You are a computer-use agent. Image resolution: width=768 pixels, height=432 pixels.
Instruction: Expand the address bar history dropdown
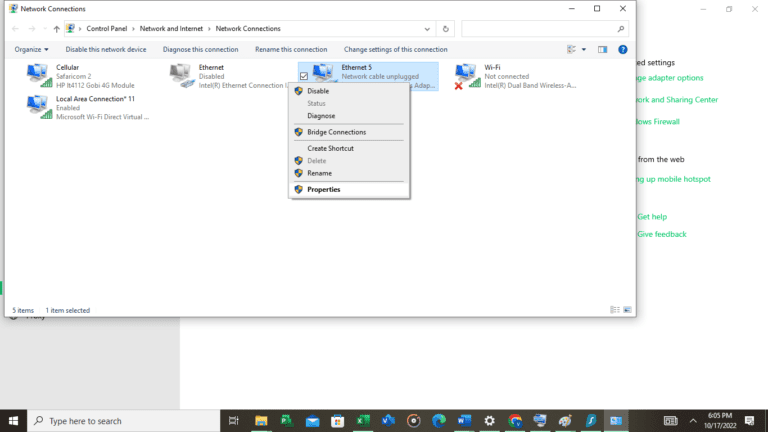coord(429,29)
